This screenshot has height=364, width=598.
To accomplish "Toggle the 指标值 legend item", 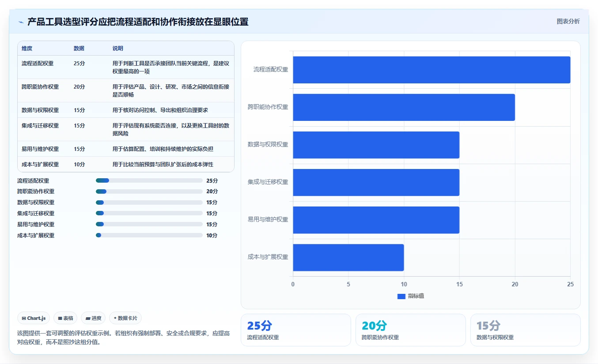I will tap(411, 296).
